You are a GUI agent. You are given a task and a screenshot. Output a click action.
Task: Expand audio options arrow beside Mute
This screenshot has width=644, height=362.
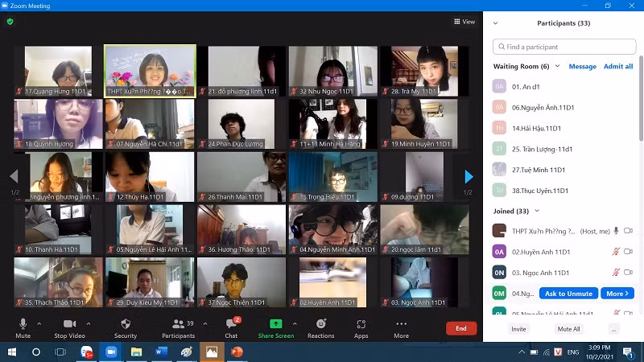(x=39, y=323)
